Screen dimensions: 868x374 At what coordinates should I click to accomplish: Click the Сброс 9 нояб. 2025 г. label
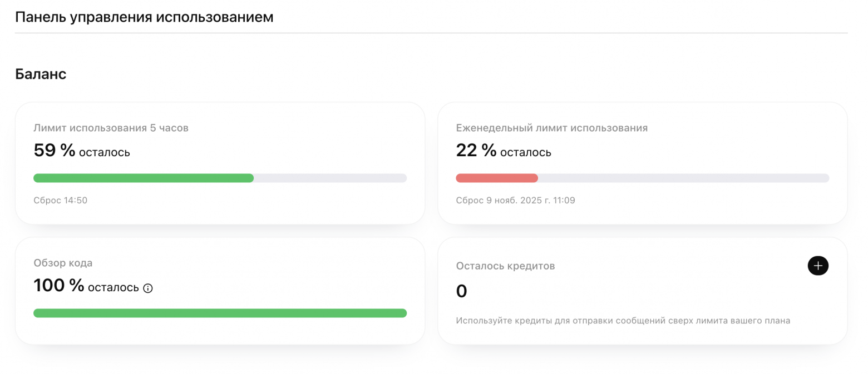click(515, 200)
